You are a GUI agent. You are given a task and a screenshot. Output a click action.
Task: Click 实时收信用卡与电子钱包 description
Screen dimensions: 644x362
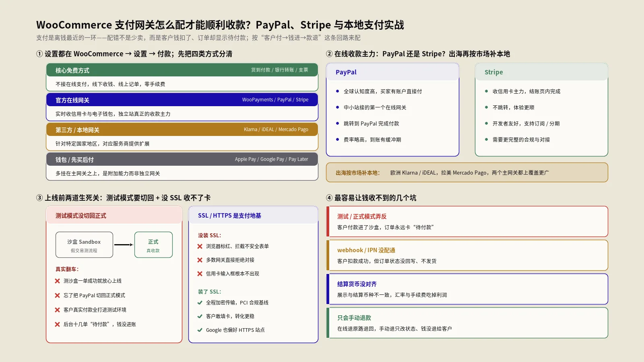tap(113, 114)
